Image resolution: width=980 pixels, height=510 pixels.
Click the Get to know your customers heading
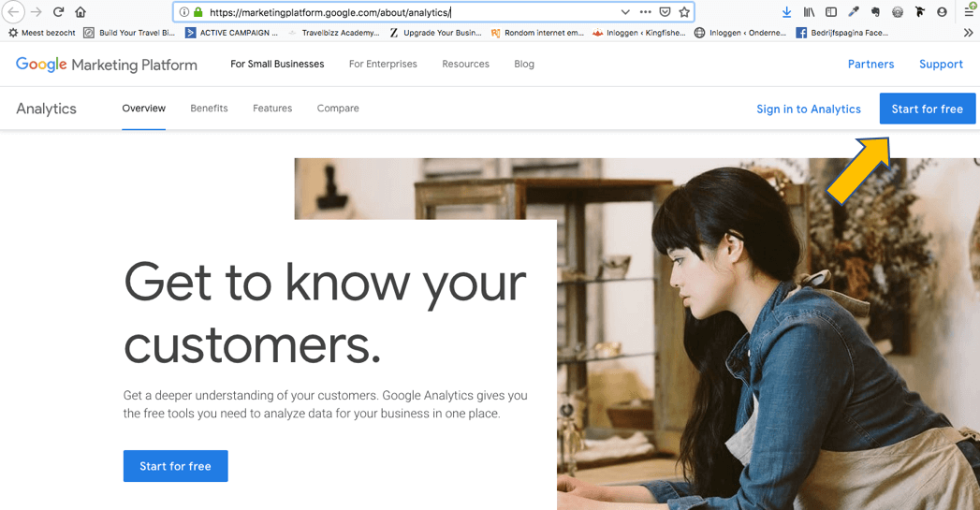[325, 313]
